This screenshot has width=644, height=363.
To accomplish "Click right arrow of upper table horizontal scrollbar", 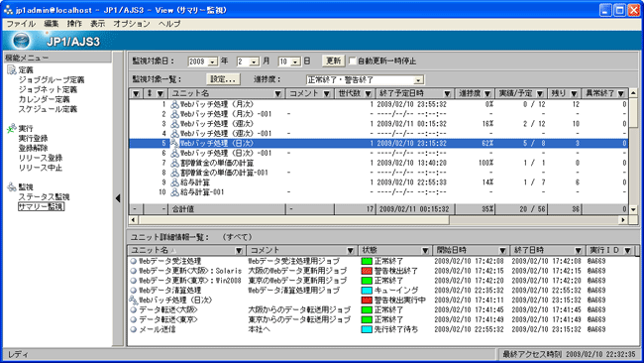I will (x=623, y=220).
